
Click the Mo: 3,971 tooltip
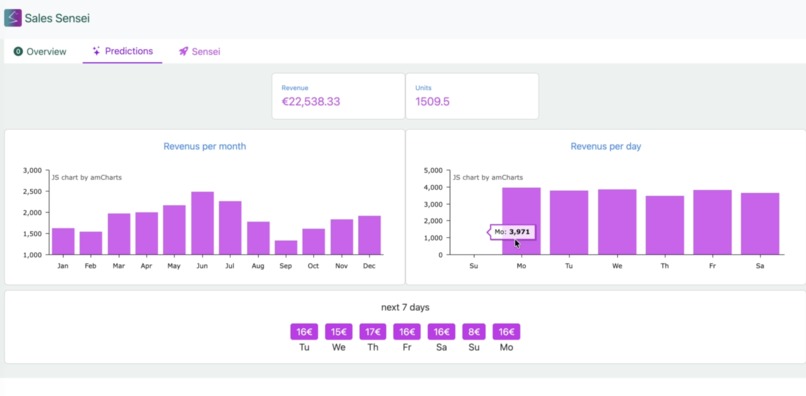coord(510,232)
